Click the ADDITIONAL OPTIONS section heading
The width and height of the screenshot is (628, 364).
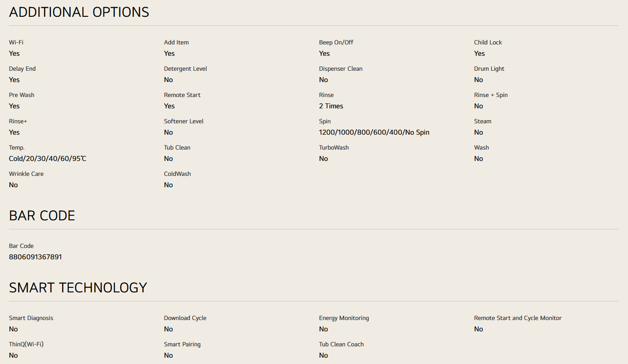[79, 12]
